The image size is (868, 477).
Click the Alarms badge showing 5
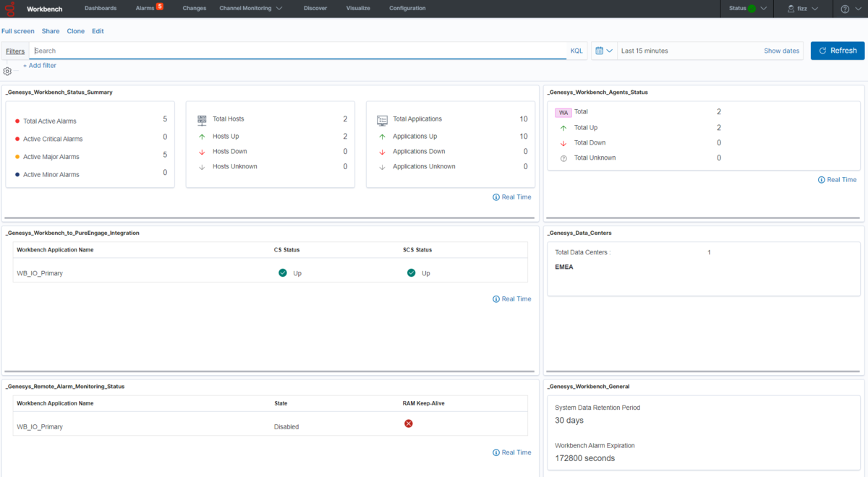pos(159,7)
